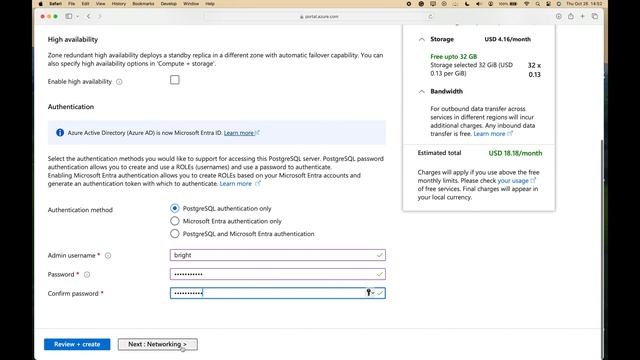Toggle the Safari sidebar icon
The image size is (640, 360).
69,16
